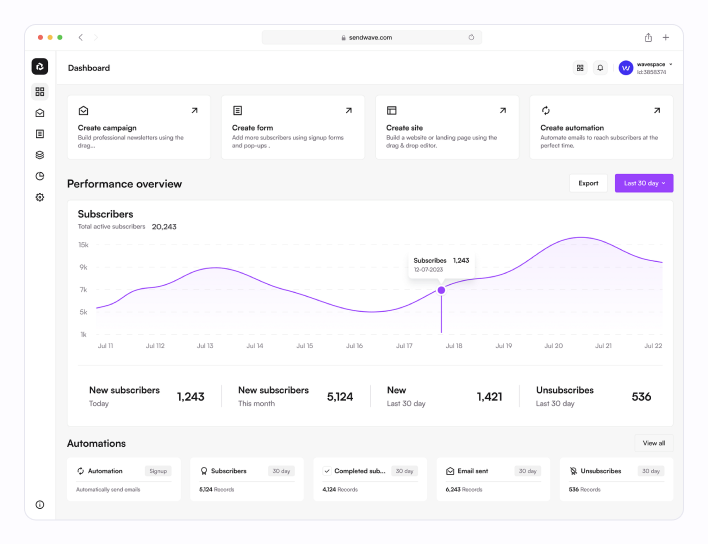Screen dimensions: 708x544
Task: Click the Subscribes 1,243 chart tooltip
Action: pos(441,265)
